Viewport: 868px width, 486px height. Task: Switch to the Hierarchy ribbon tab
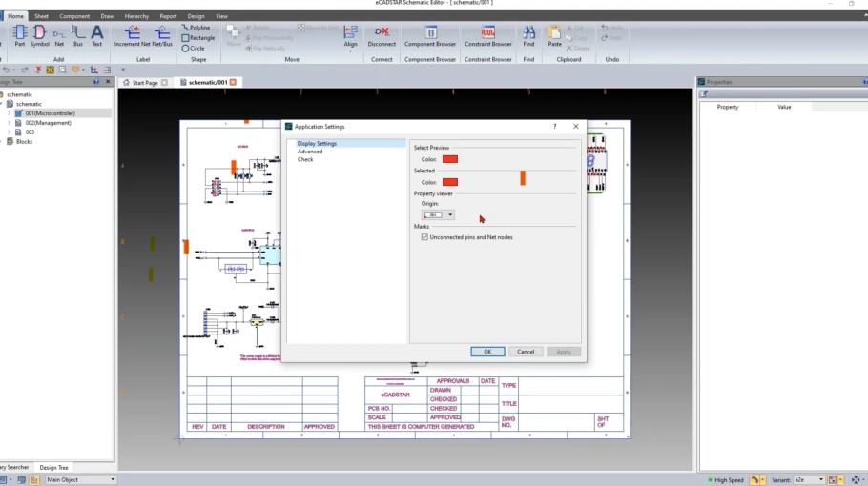[136, 16]
